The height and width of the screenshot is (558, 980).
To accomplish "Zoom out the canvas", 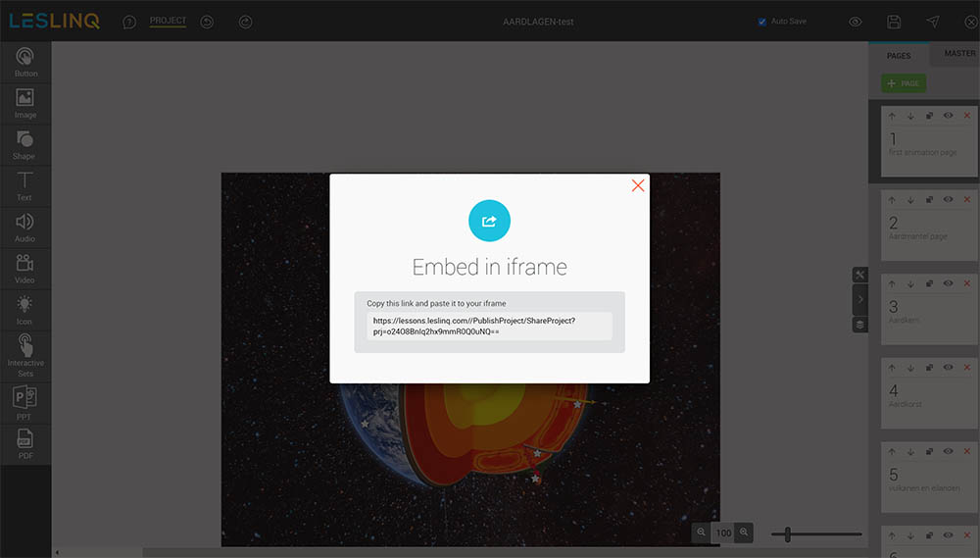I will (x=702, y=533).
